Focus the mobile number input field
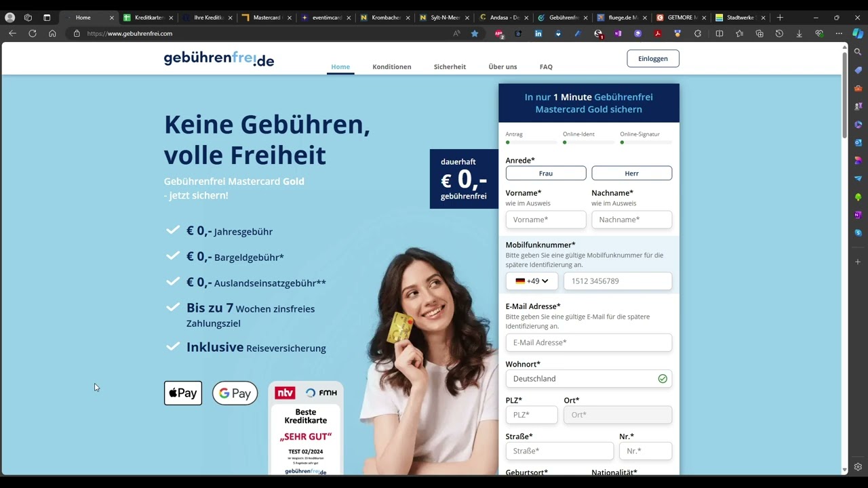868x488 pixels. (x=618, y=281)
